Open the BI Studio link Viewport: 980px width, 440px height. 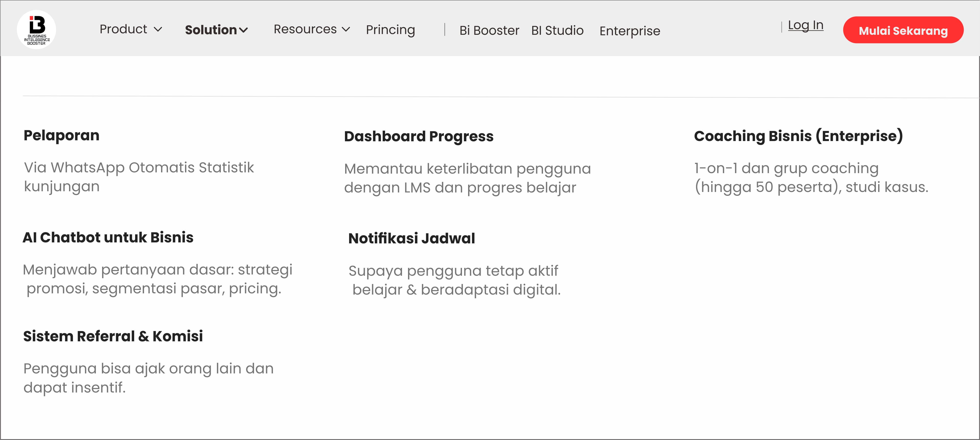[557, 30]
